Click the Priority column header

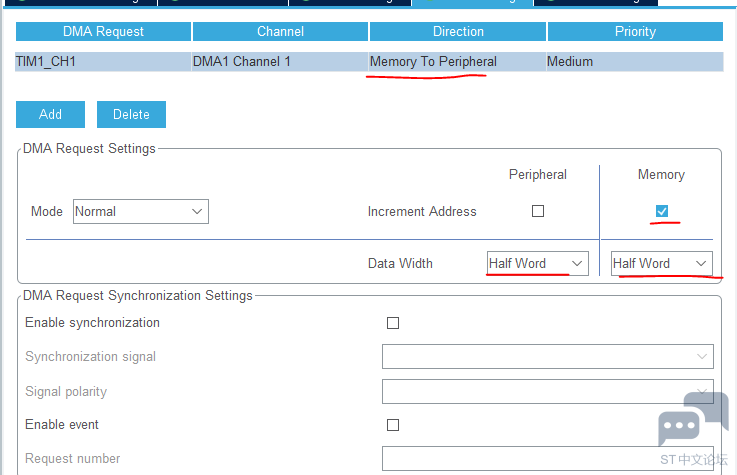(635, 32)
